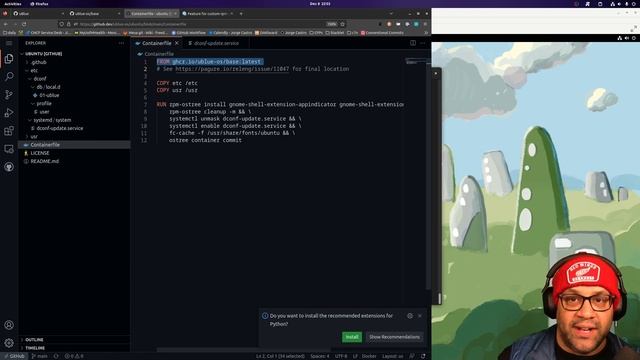This screenshot has width=640, height=360.
Task: Open the Explorer view in activity bar
Action: click(x=9, y=59)
